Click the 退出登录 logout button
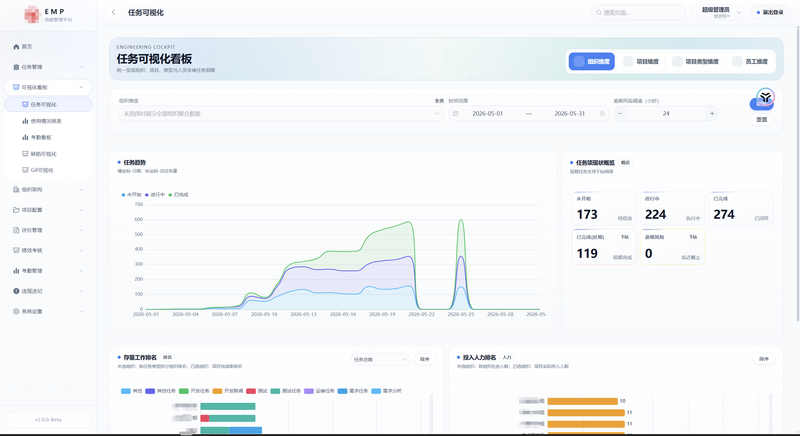 [770, 12]
